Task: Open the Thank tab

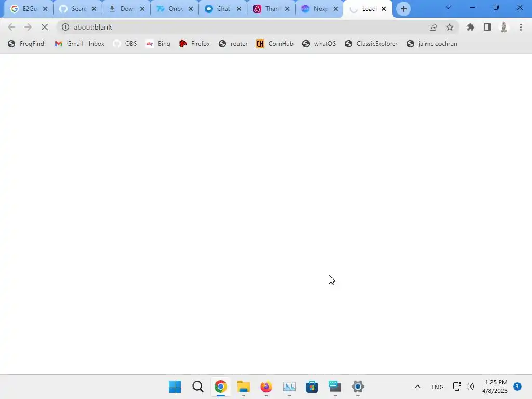Action: tap(267, 9)
